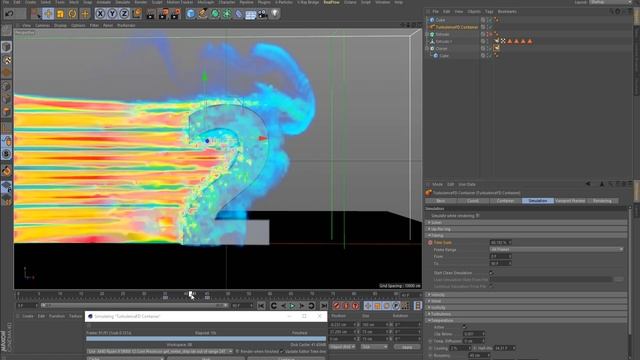Click the Camera icon in toolbar
This screenshot has width=640, height=360.
(263, 15)
